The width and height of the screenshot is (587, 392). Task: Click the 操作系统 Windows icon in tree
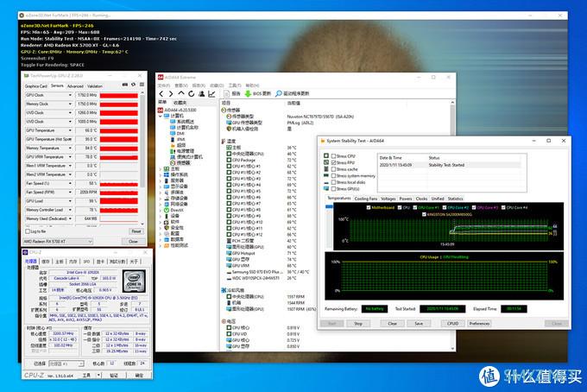coord(167,175)
